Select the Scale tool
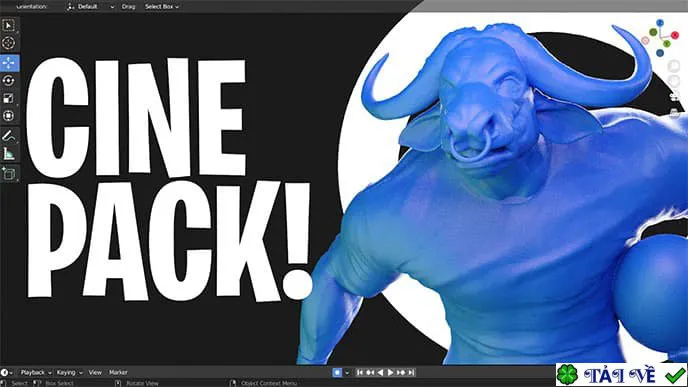This screenshot has height=387, width=688. pos(9,98)
